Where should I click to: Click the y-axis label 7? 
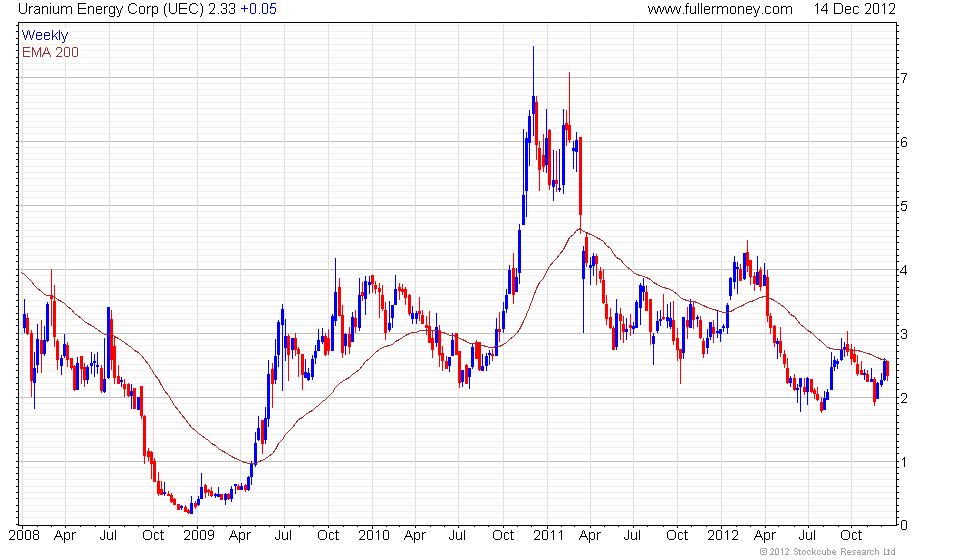point(904,78)
